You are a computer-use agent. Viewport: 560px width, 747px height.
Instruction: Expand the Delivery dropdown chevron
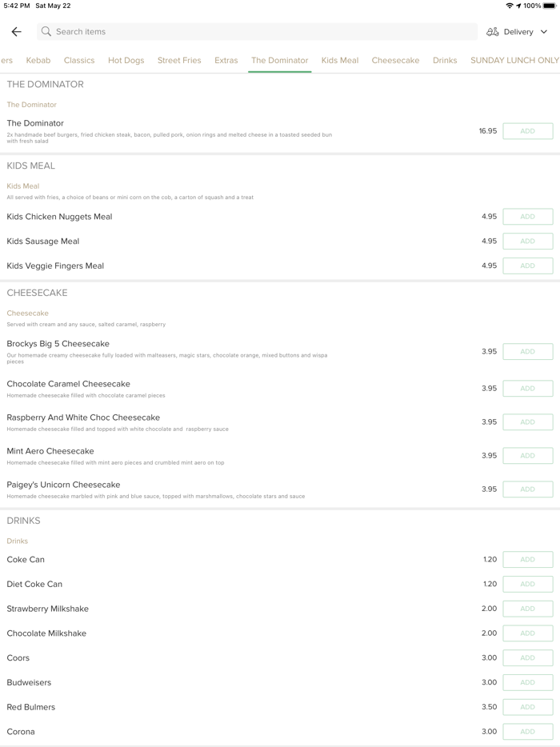pos(544,32)
